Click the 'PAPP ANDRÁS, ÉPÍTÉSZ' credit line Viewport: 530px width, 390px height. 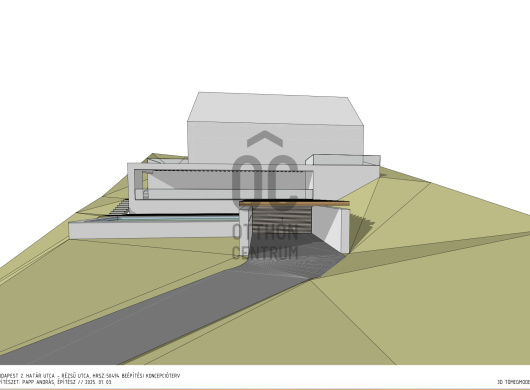(56, 382)
